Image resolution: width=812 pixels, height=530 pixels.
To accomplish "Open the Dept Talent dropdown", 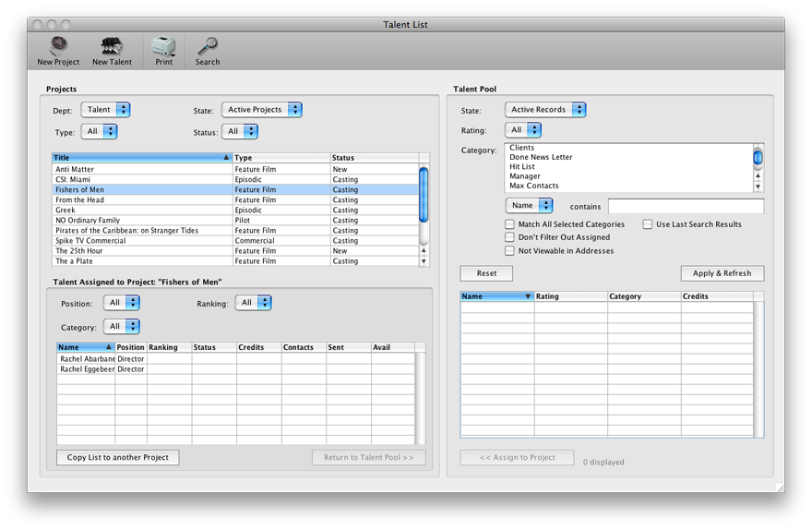I will [105, 110].
